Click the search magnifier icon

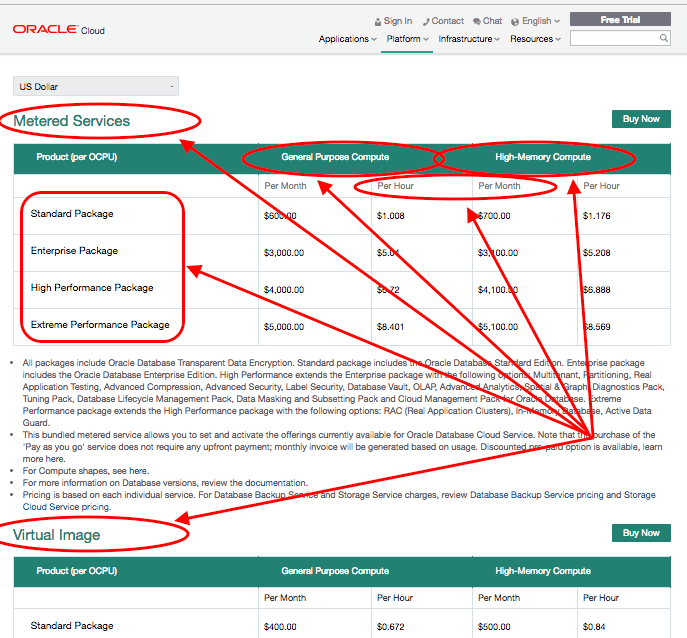[664, 38]
